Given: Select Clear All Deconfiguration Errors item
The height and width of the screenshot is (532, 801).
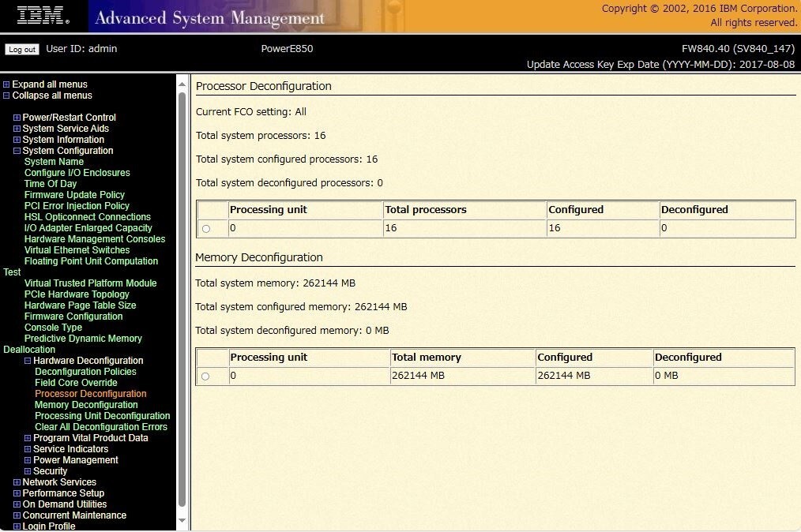Looking at the screenshot, I should tap(101, 427).
